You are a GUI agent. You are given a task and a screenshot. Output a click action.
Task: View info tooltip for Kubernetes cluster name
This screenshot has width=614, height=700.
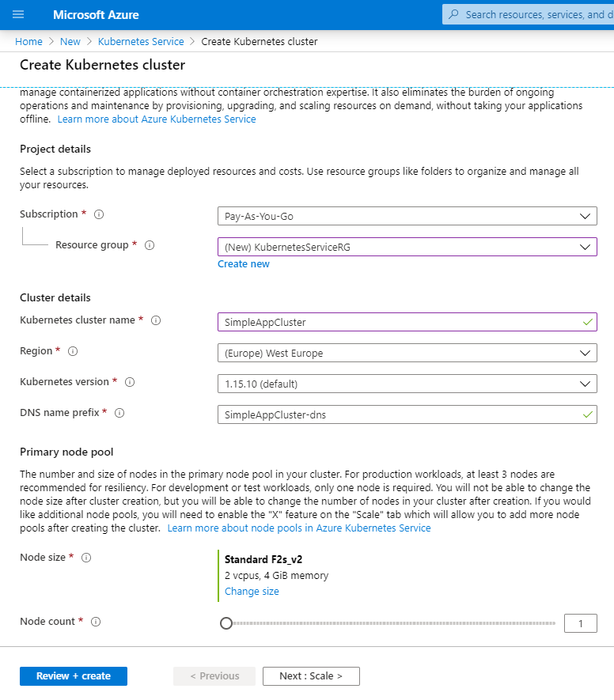pyautogui.click(x=155, y=320)
